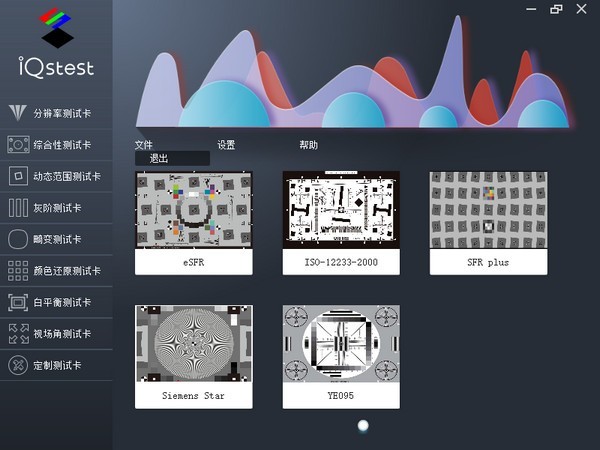Image resolution: width=600 pixels, height=450 pixels.
Task: Click the ISO-12233-2000 caption label
Action: (x=341, y=262)
